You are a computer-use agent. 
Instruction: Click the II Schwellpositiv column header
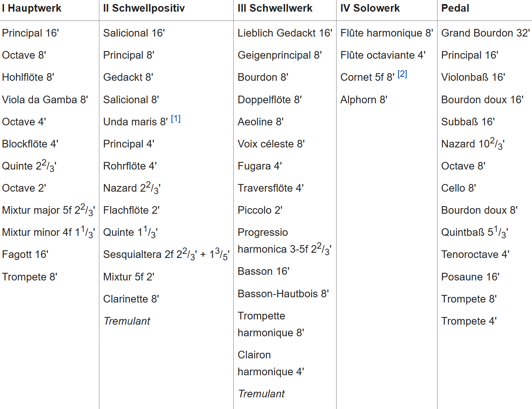[x=144, y=8]
